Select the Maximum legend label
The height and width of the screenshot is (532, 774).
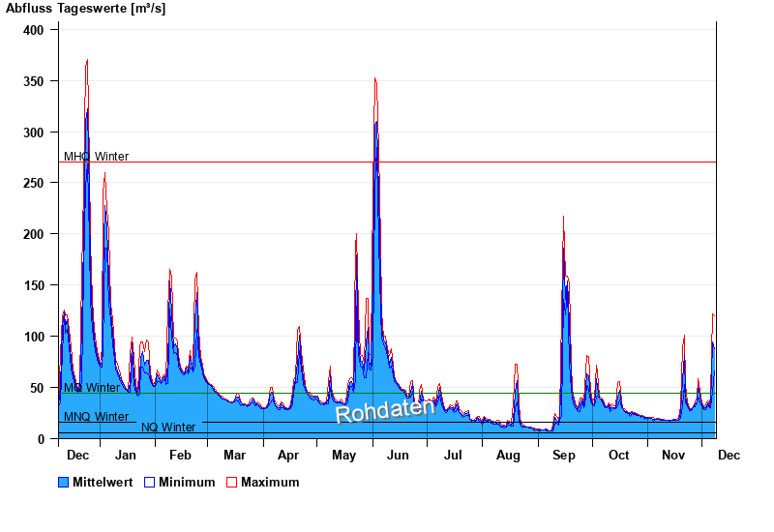[x=270, y=482]
